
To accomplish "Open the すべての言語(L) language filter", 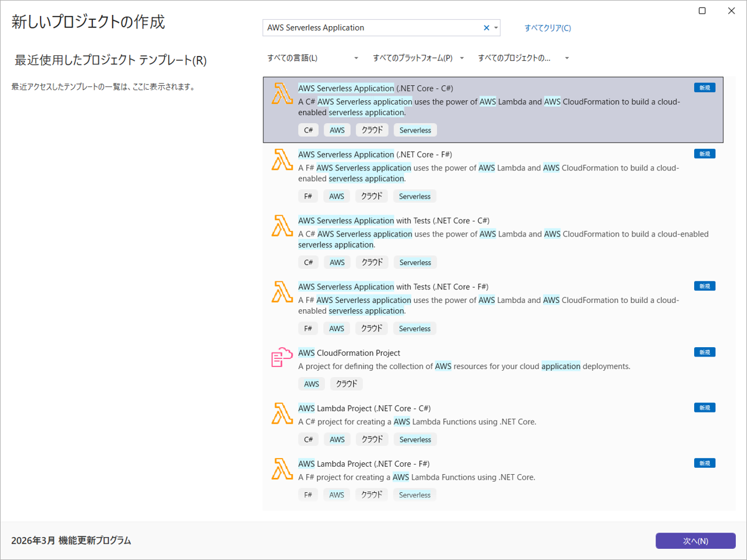I will coord(313,58).
